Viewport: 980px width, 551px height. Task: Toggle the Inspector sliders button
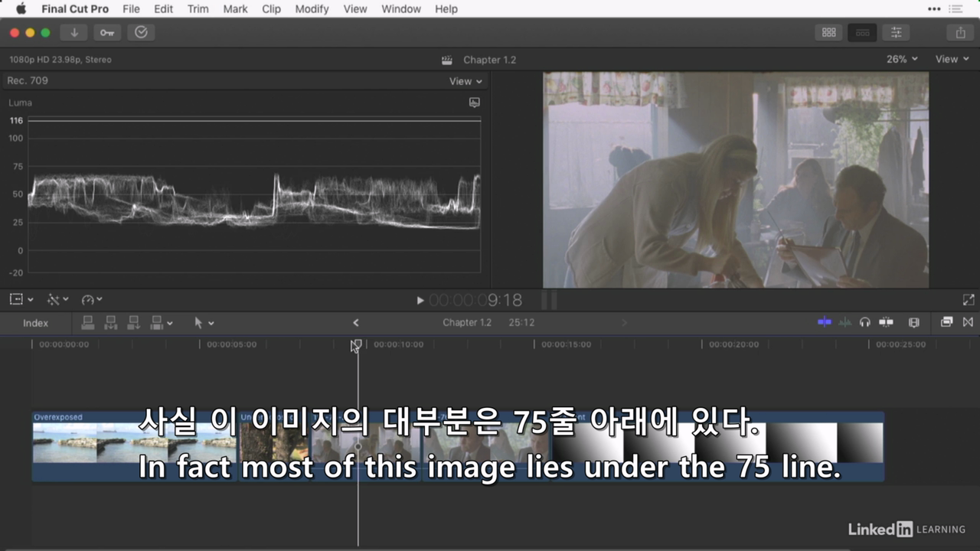(x=896, y=32)
